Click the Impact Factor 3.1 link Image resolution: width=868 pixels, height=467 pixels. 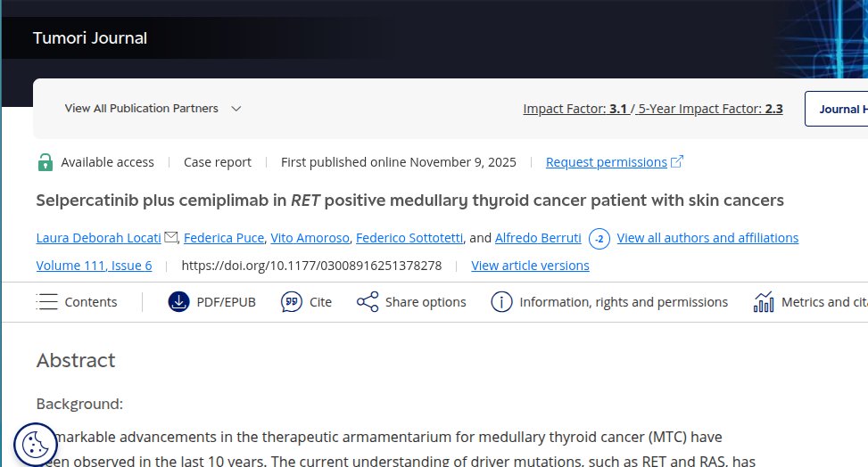click(x=575, y=109)
